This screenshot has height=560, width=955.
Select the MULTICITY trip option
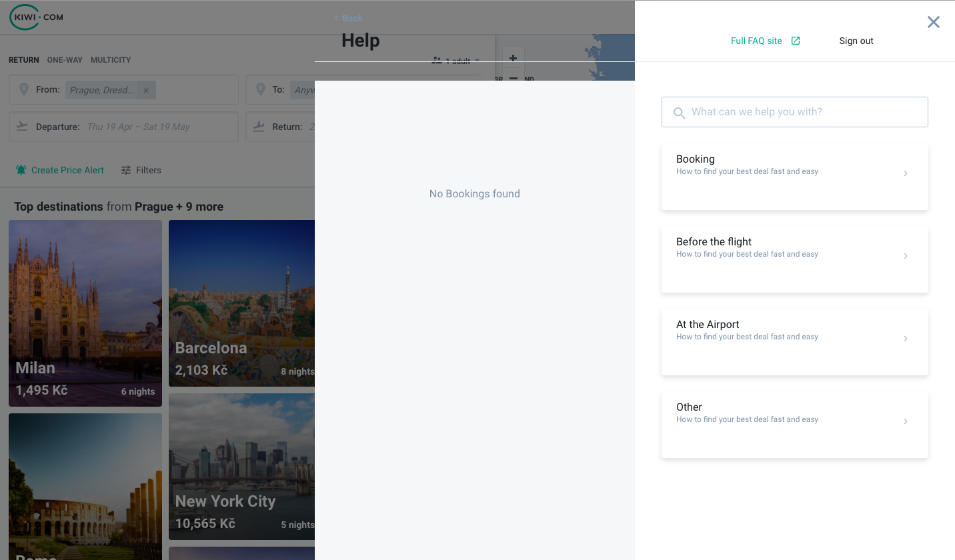111,60
